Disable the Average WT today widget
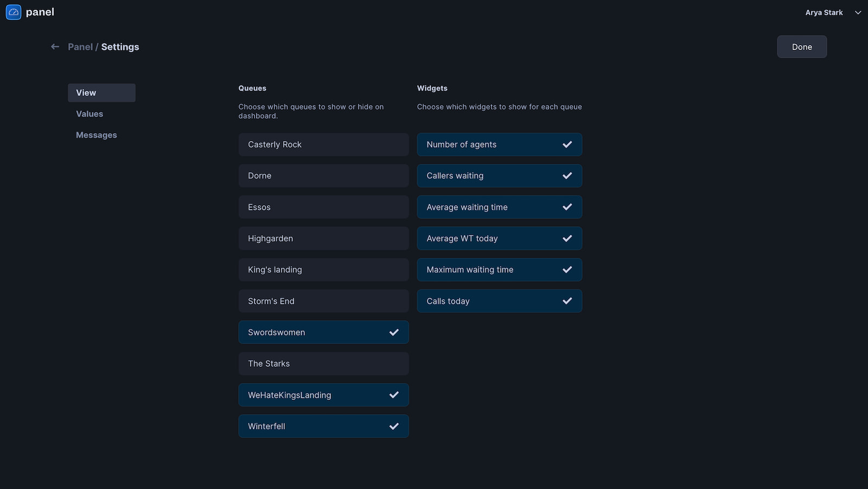Screen dimensions: 868x489 coord(500,238)
